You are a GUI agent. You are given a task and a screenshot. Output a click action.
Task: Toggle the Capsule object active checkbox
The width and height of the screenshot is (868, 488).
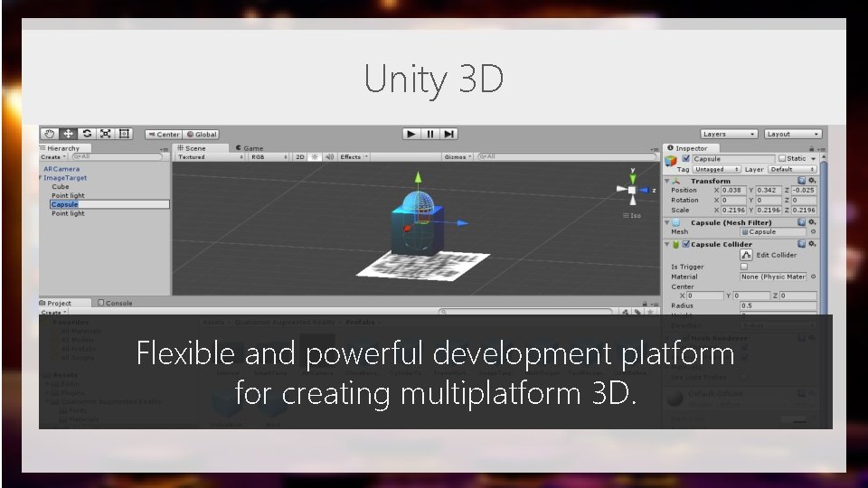[x=686, y=159]
